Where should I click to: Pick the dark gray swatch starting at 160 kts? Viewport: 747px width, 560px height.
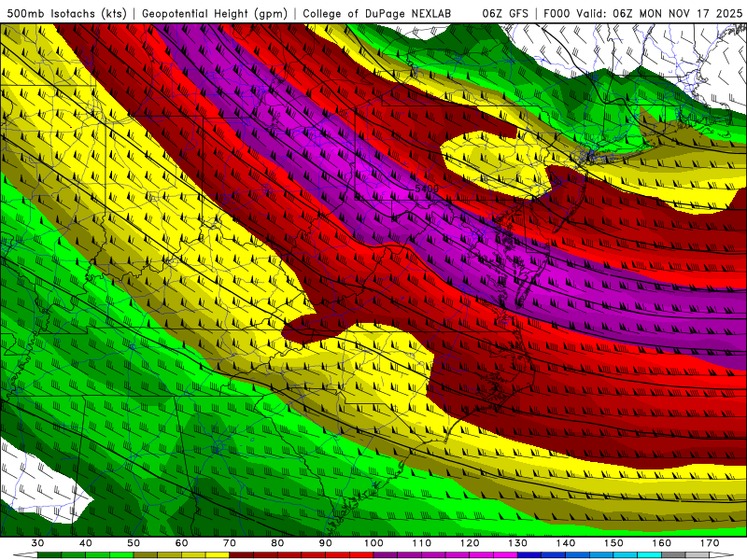point(673,555)
